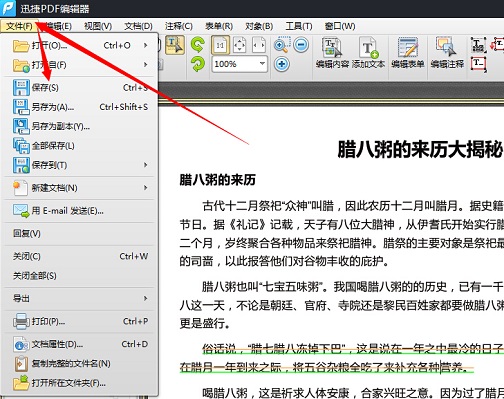Click the 编辑内容 tool

click(332, 53)
